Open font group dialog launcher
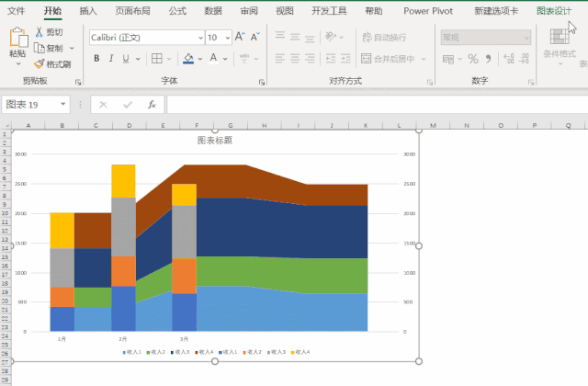Viewport: 588px width, 386px height. 262,82
